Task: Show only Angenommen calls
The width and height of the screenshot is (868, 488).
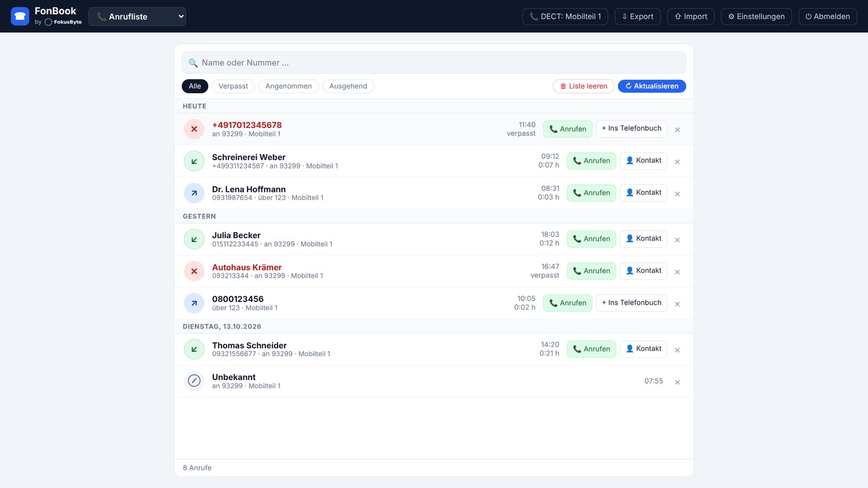Action: pyautogui.click(x=289, y=86)
